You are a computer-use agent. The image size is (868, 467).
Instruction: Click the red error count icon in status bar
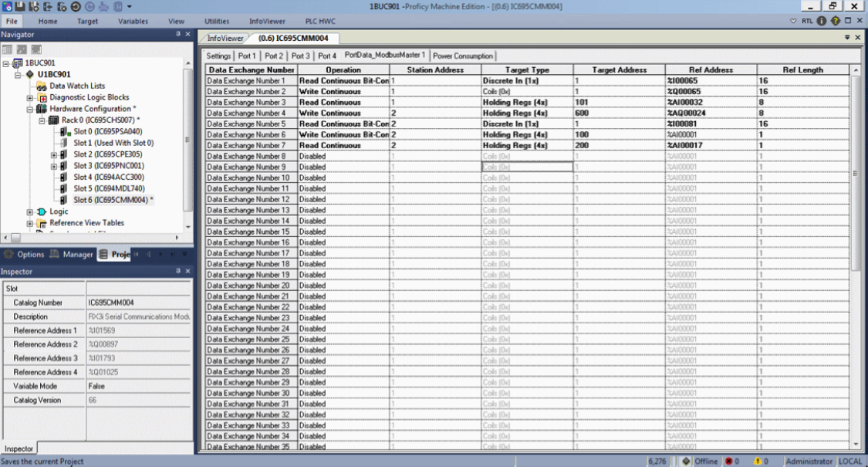(729, 461)
